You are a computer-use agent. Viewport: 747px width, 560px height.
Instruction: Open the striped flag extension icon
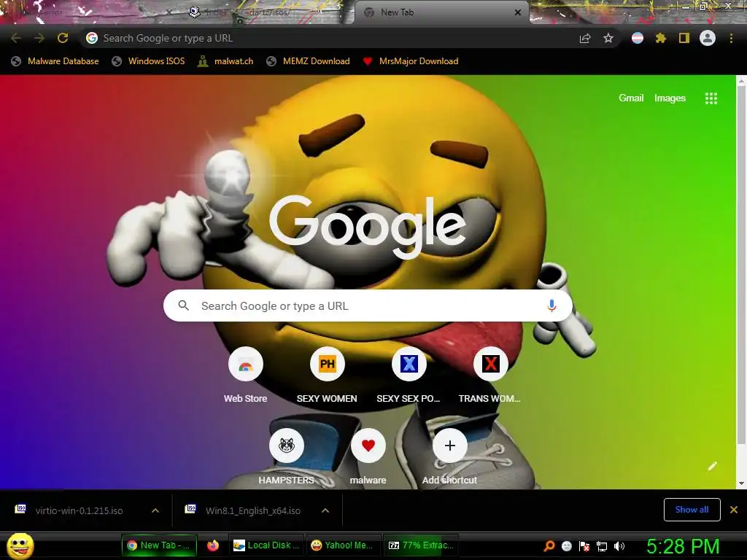(x=638, y=38)
